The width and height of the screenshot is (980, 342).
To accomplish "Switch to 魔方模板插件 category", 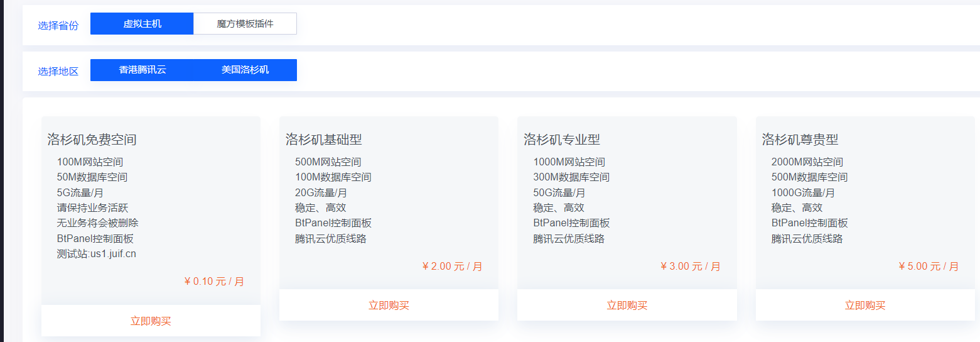I will tap(245, 24).
